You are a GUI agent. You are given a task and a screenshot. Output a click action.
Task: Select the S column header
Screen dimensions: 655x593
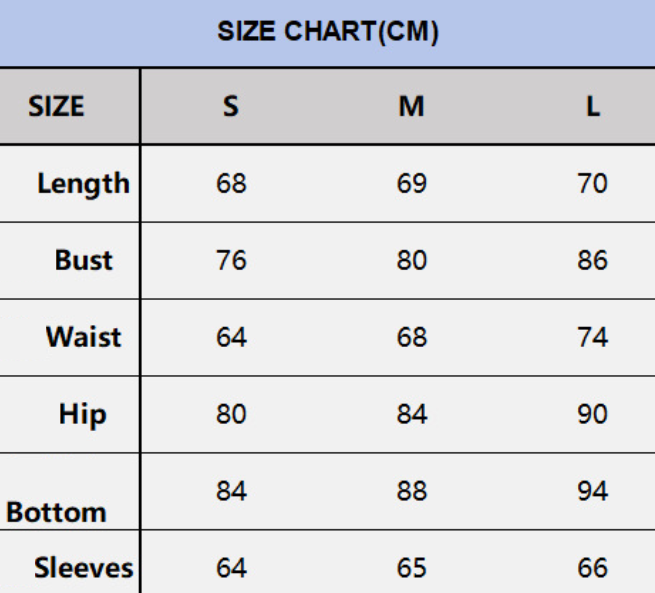(x=231, y=106)
